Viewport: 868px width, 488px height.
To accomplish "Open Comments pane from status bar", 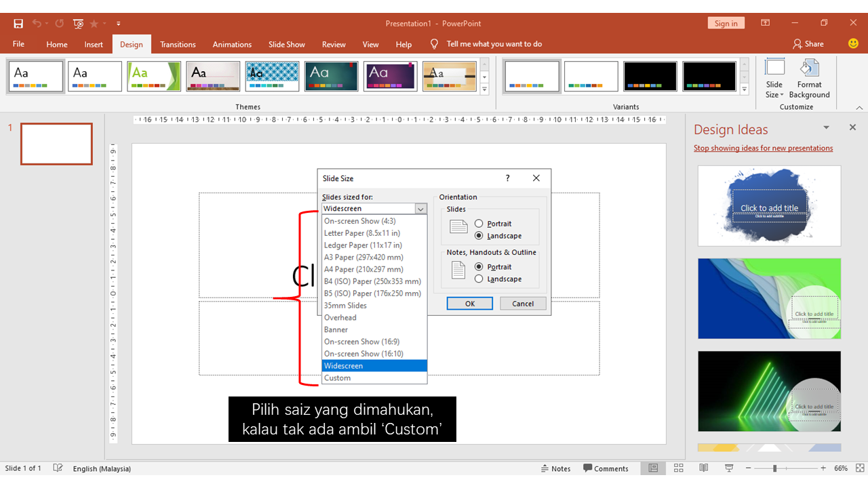I will 606,468.
